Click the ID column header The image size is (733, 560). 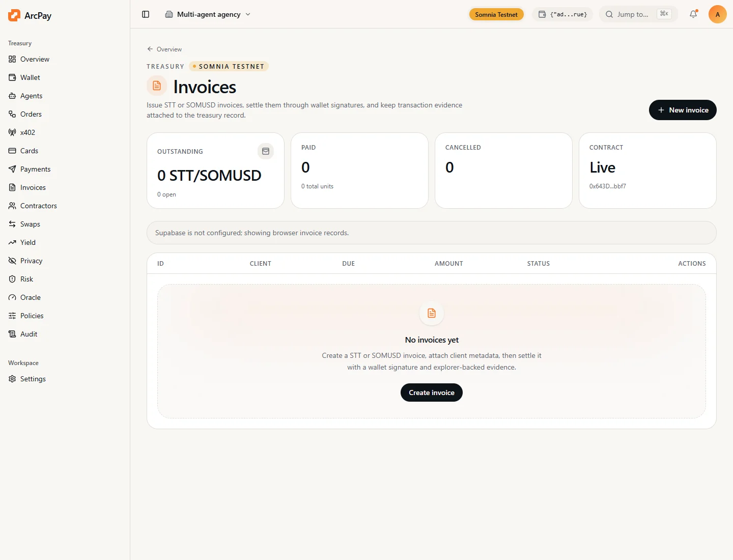pos(160,264)
